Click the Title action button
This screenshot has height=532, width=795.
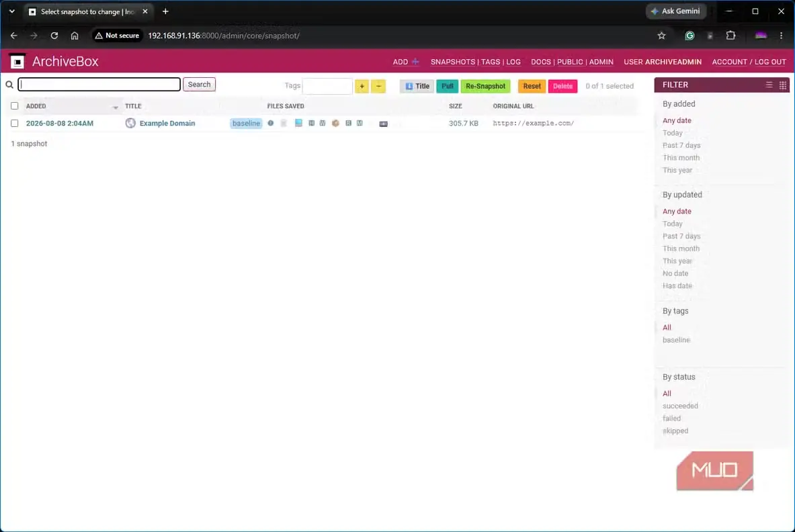pyautogui.click(x=417, y=86)
